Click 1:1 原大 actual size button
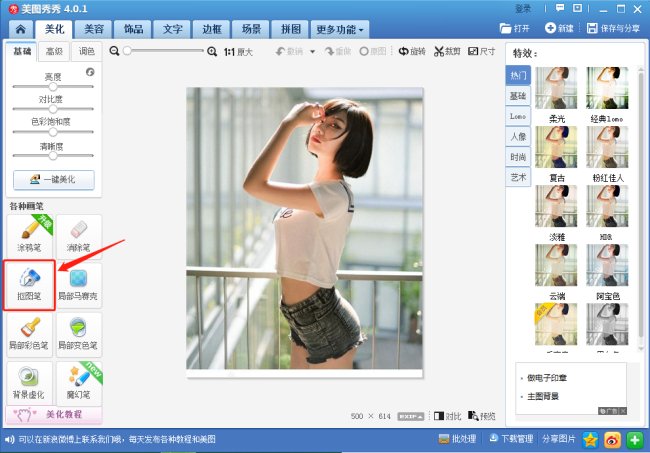The image size is (650, 453). point(238,52)
